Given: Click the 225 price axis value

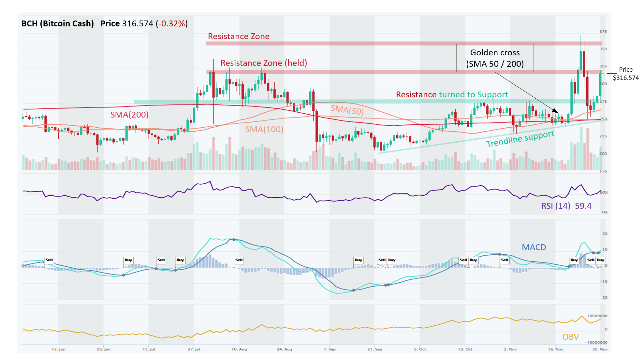Looking at the screenshot, I should click(x=603, y=136).
